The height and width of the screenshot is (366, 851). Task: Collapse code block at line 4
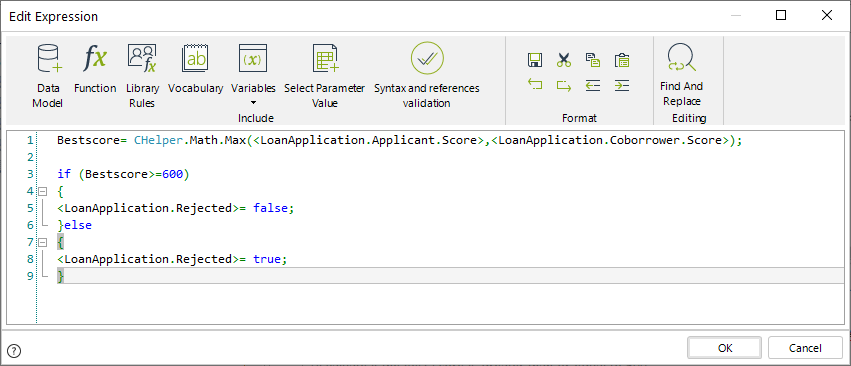42,191
